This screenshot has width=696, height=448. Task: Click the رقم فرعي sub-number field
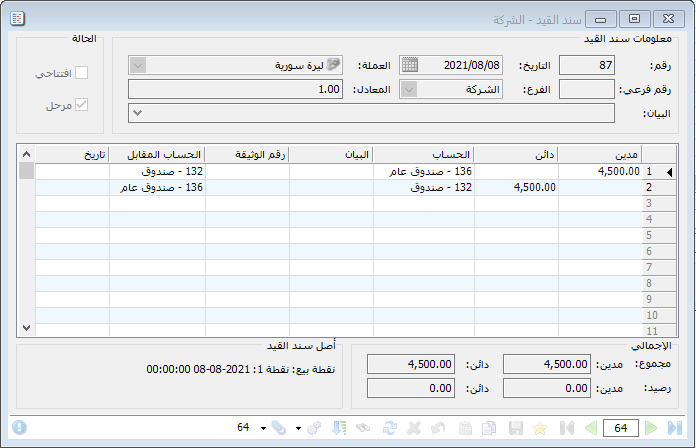[587, 89]
